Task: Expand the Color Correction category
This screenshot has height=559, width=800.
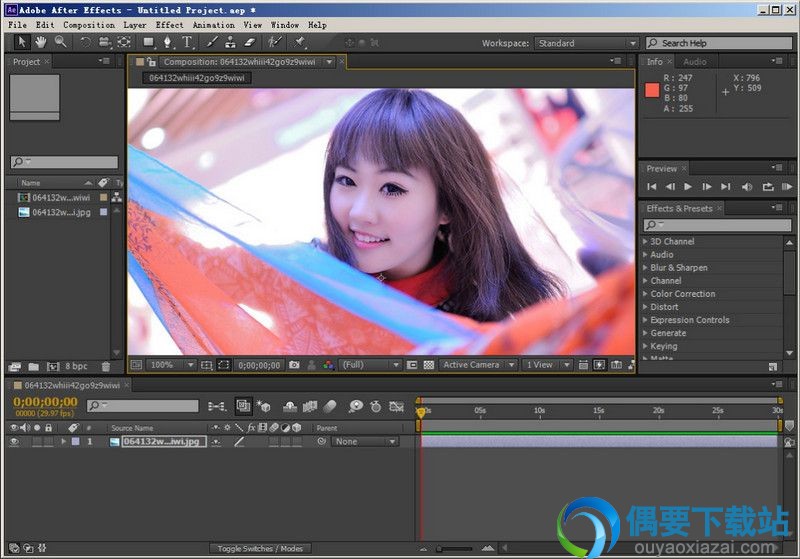Action: click(x=645, y=294)
